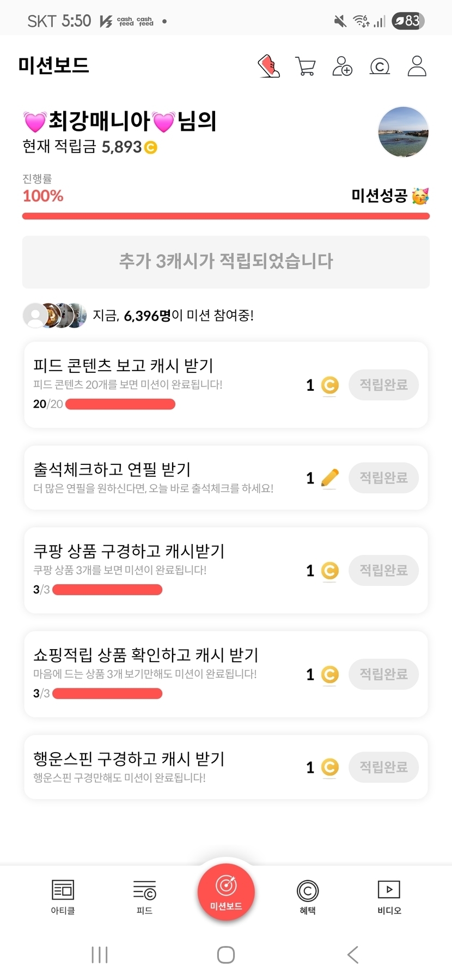Open my profile person icon
This screenshot has height=980, width=452.
(x=417, y=66)
